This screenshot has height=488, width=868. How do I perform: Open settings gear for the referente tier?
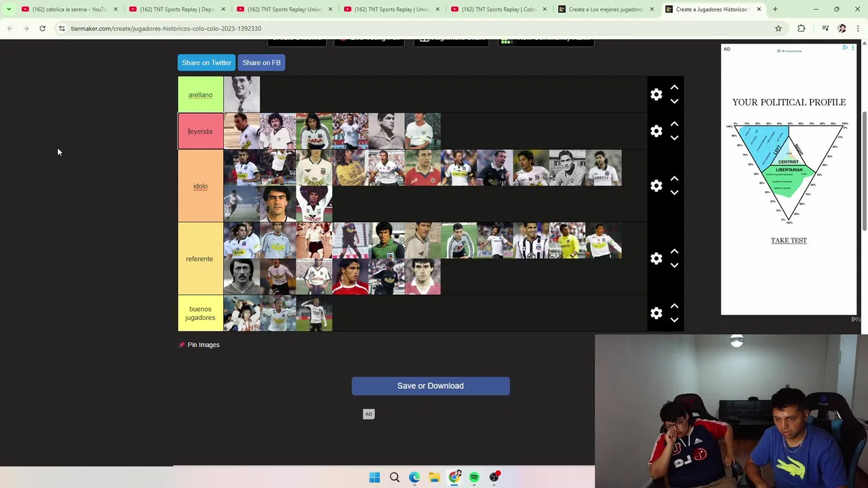tap(656, 258)
